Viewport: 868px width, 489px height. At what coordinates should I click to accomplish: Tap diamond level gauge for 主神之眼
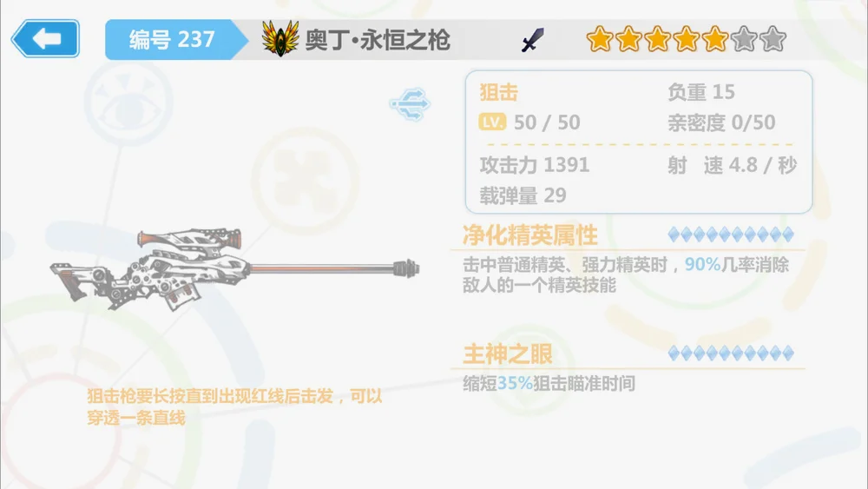click(731, 353)
